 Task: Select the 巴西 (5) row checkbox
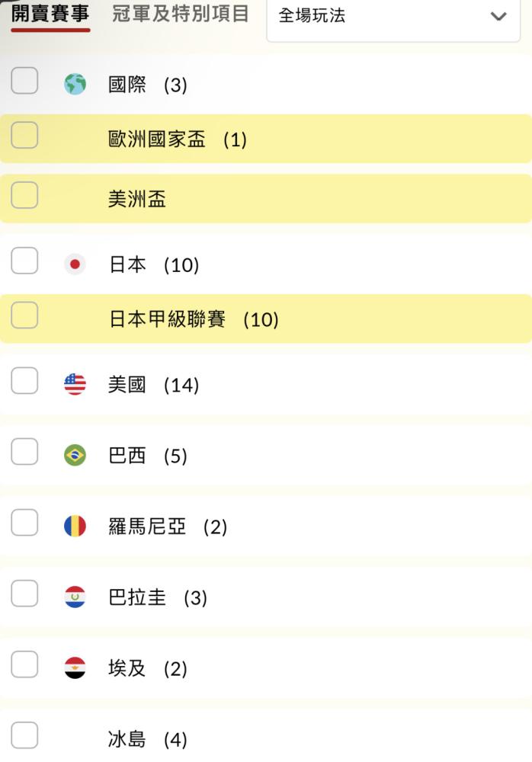point(24,451)
